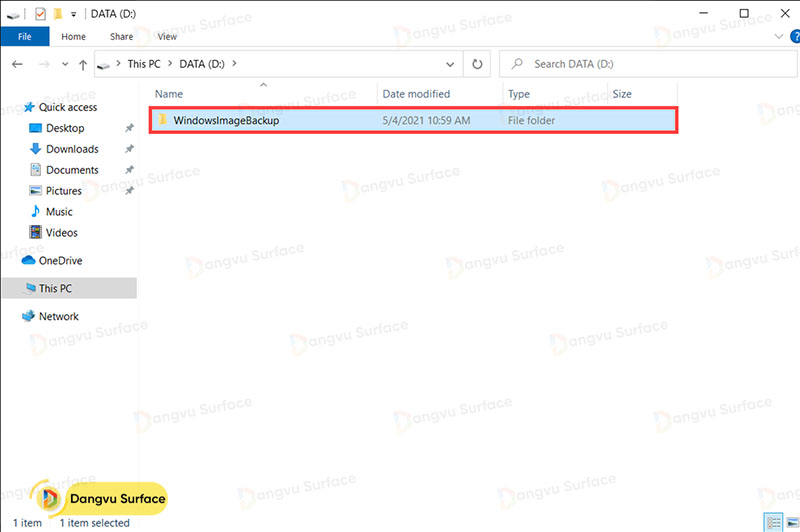Click the Downloads arrow icon
The width and height of the screenshot is (800, 532).
pos(35,148)
